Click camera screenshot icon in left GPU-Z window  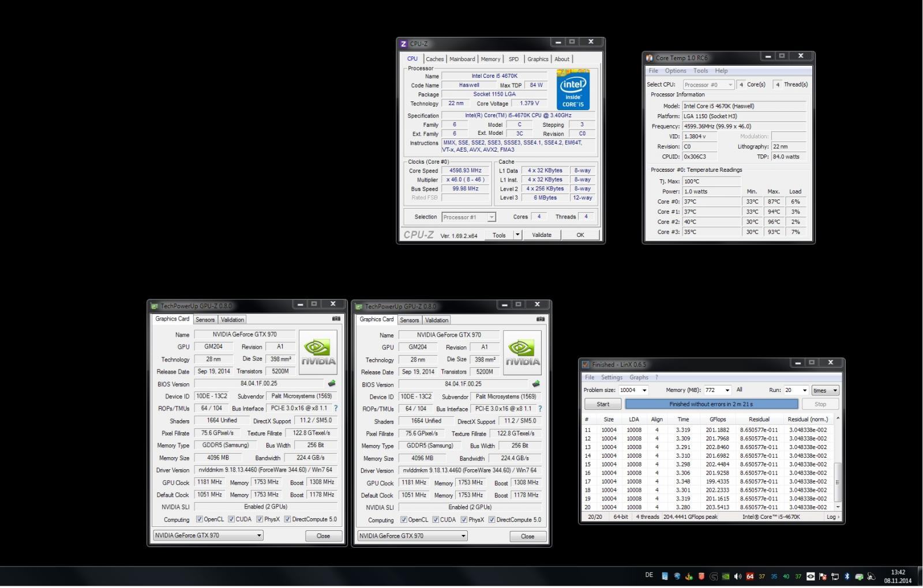[336, 319]
